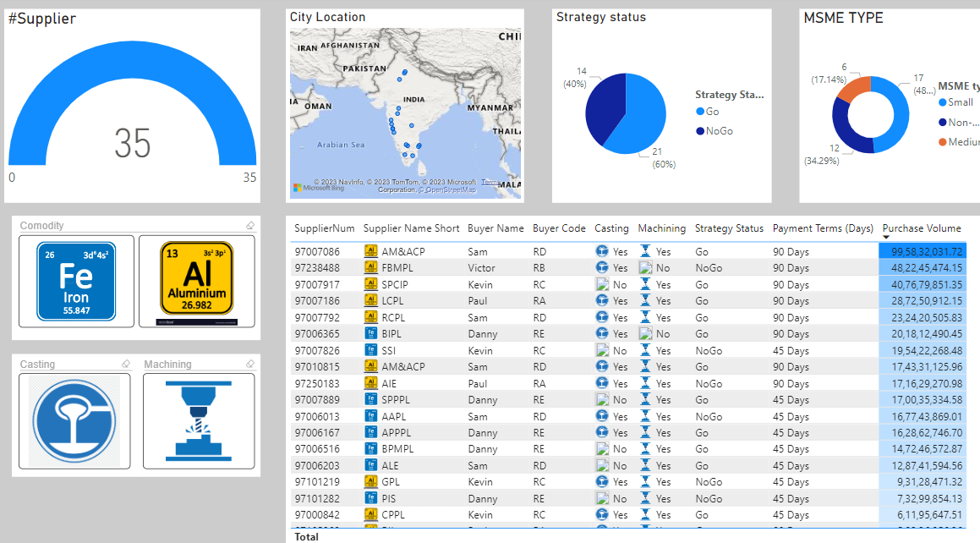980x543 pixels.
Task: Click the sort arrow under Purchase Volume
Action: coord(886,238)
